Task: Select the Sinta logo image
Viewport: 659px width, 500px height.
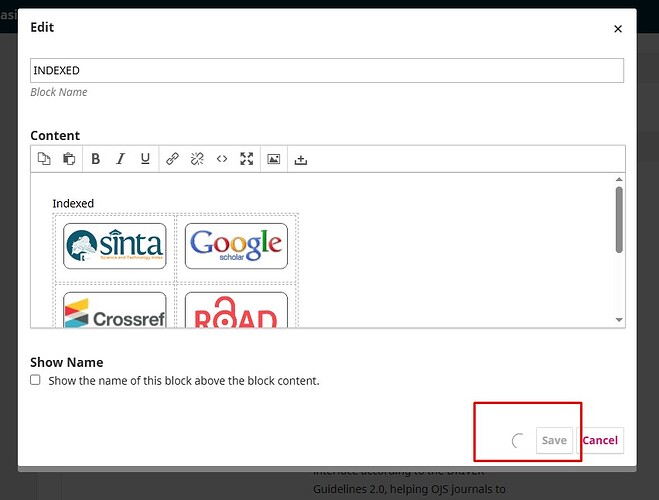Action: coord(114,246)
